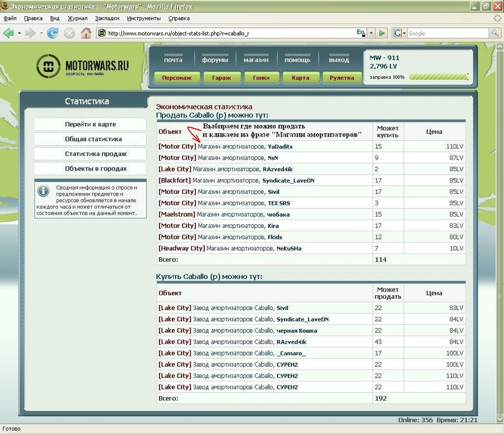Screen dimensions: 504x435
Task: Click inside the URL address field
Action: pyautogui.click(x=231, y=33)
